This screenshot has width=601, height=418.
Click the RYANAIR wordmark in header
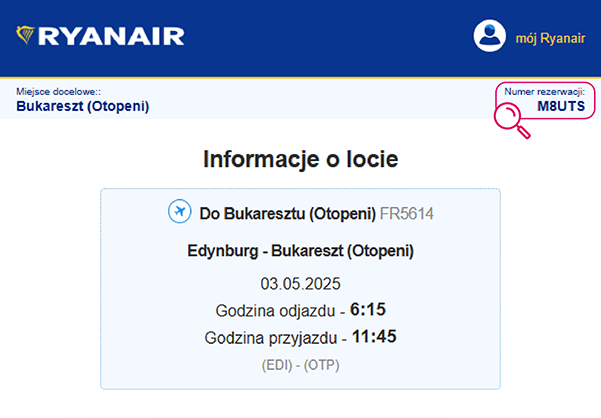tap(111, 36)
